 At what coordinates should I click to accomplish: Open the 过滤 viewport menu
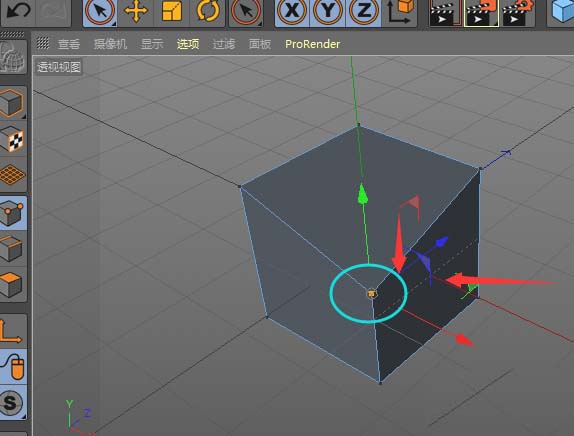(x=224, y=44)
